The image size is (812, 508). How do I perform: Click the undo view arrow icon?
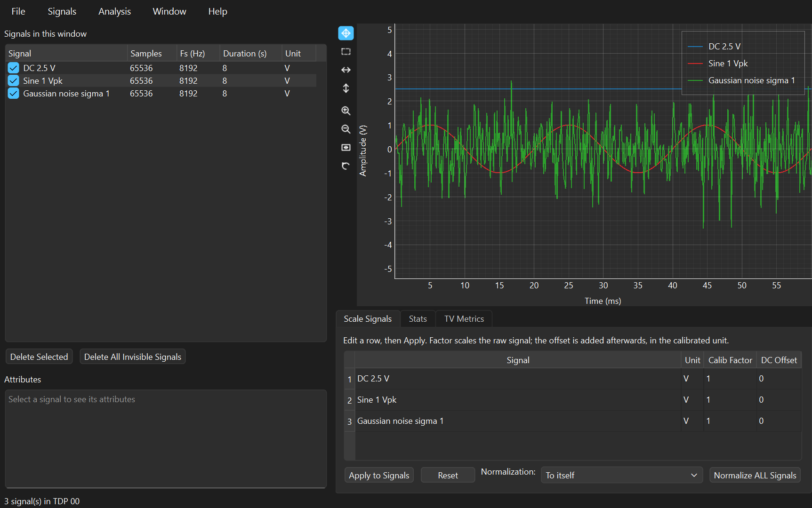pos(346,166)
